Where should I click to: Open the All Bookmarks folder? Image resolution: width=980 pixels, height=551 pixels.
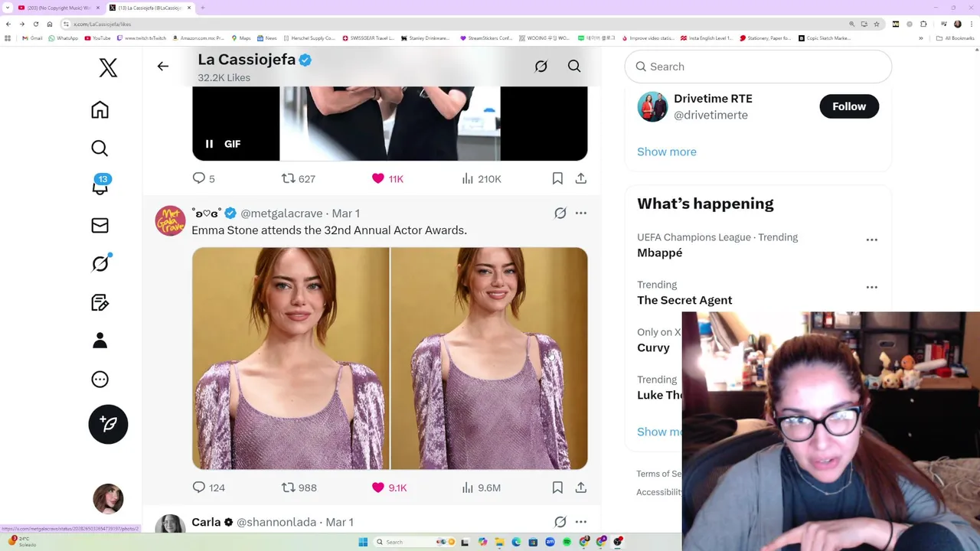(x=956, y=38)
